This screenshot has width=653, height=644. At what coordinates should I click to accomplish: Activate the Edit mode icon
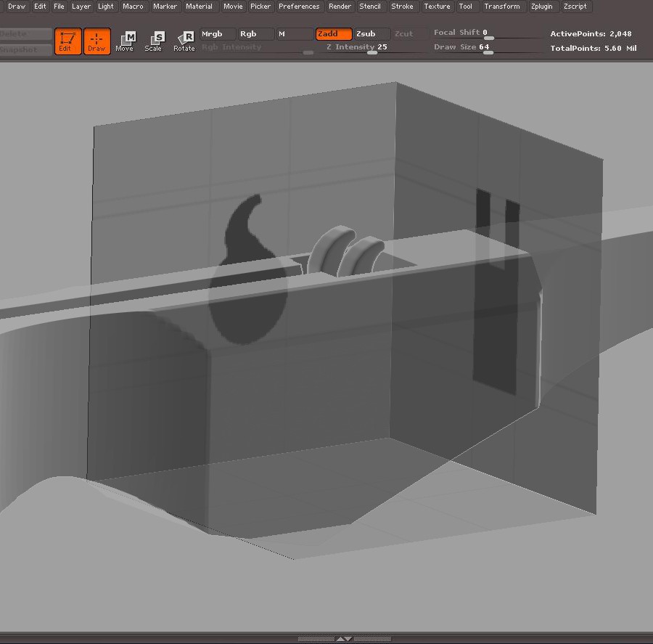[67, 41]
